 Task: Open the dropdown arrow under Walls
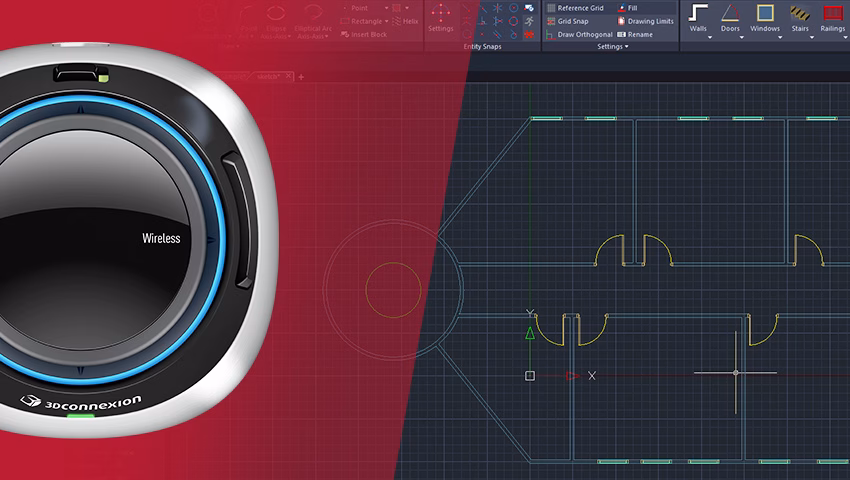click(698, 39)
